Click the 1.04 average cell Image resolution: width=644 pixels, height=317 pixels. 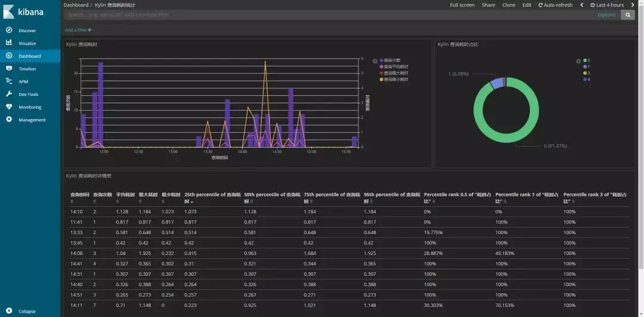point(120,253)
